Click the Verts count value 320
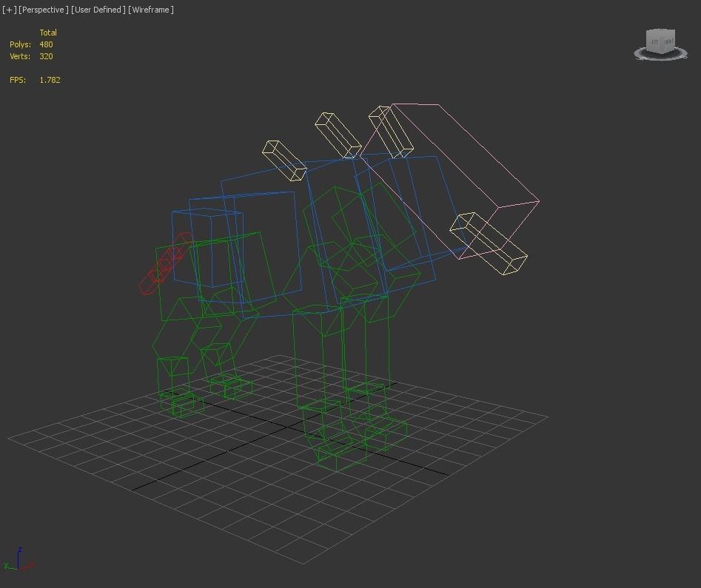This screenshot has width=701, height=588. (46, 56)
